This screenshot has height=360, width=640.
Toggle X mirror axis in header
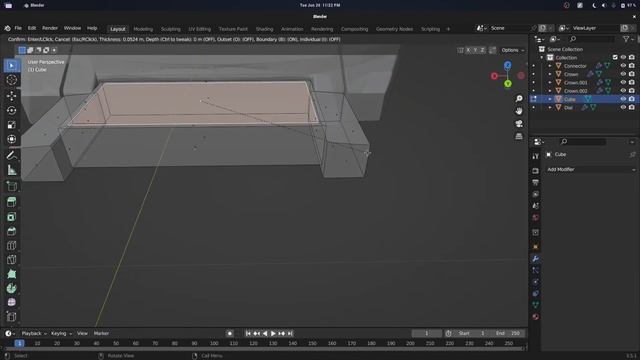pyautogui.click(x=468, y=50)
